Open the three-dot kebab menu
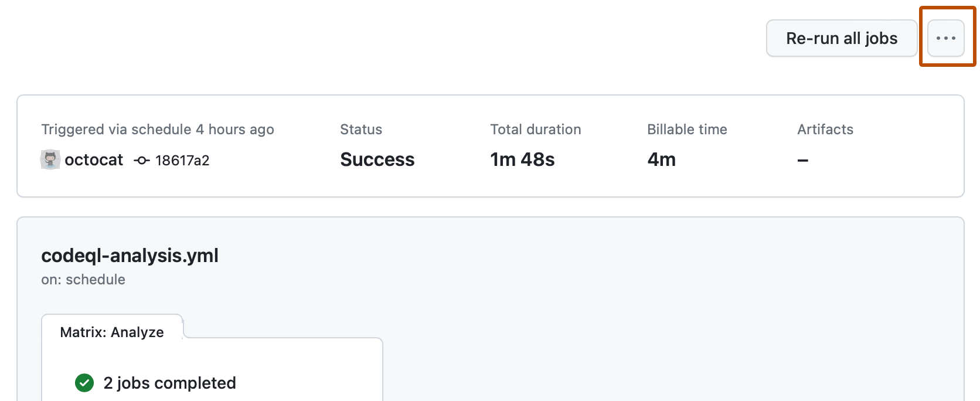Viewport: 980px width, 401px height. pos(945,38)
